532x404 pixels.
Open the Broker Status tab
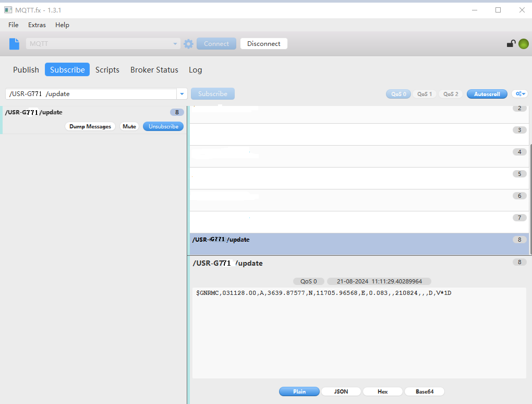point(154,69)
